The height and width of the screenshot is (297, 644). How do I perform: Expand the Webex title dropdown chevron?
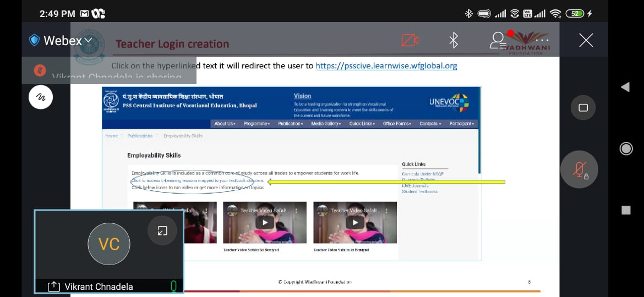point(88,41)
